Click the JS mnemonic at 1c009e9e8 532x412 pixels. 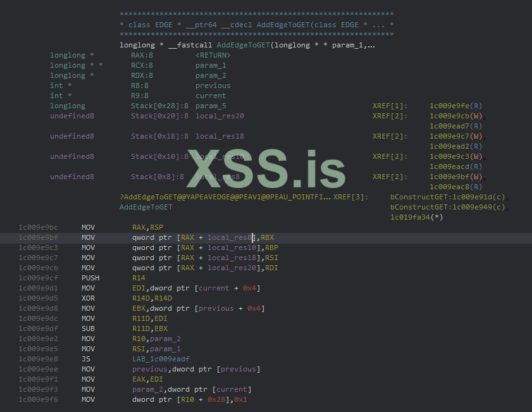pyautogui.click(x=86, y=359)
